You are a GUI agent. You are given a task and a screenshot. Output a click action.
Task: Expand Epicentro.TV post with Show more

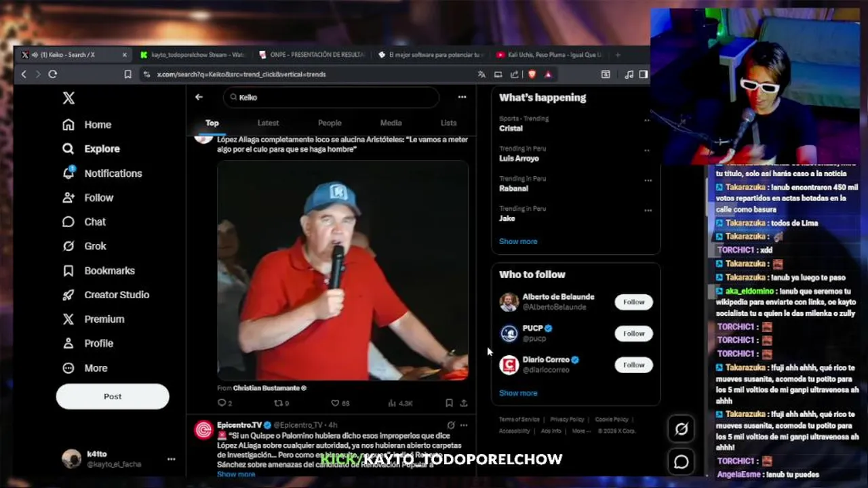coord(236,474)
